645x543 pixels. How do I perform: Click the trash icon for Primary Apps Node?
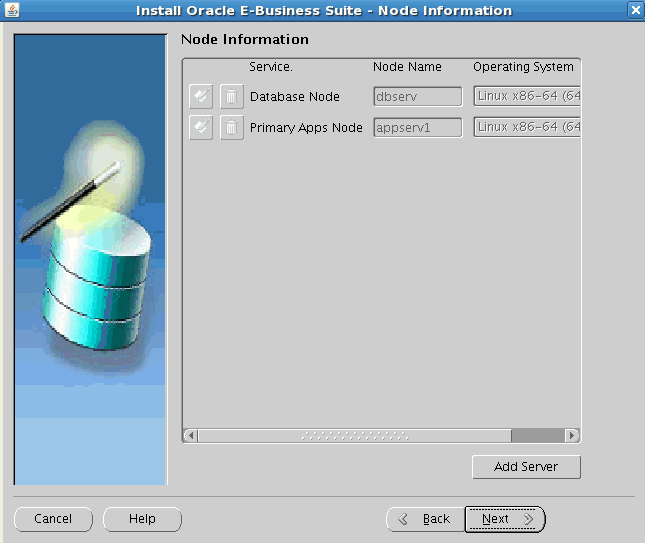232,128
